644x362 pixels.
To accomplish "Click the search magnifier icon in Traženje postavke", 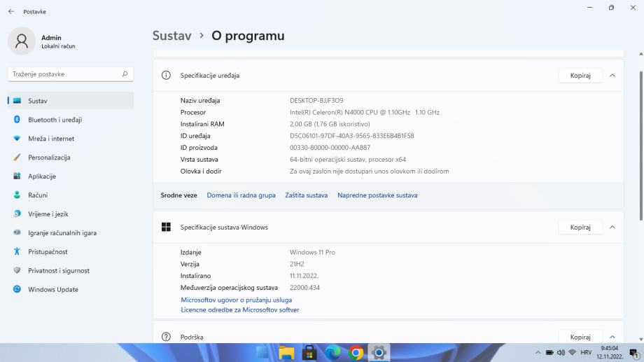I will [x=125, y=74].
